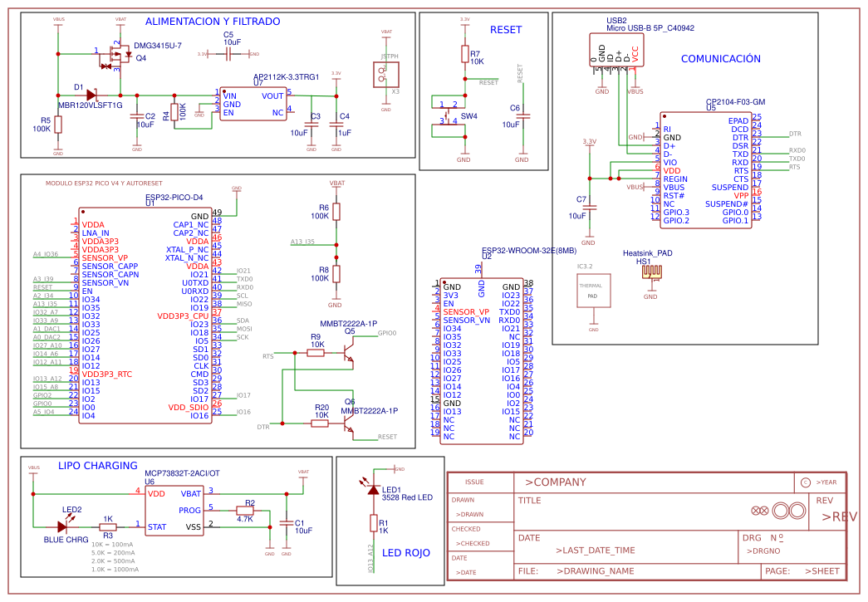The image size is (868, 602).
Task: Select 'MODULO ESP32 PICO V4 Y AUTORESET' text
Action: pos(104,184)
